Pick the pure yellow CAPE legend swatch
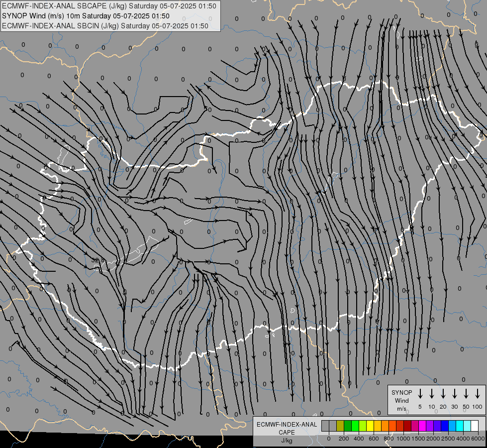Image resolution: width=487 pixels, height=448 pixels. coord(370,426)
